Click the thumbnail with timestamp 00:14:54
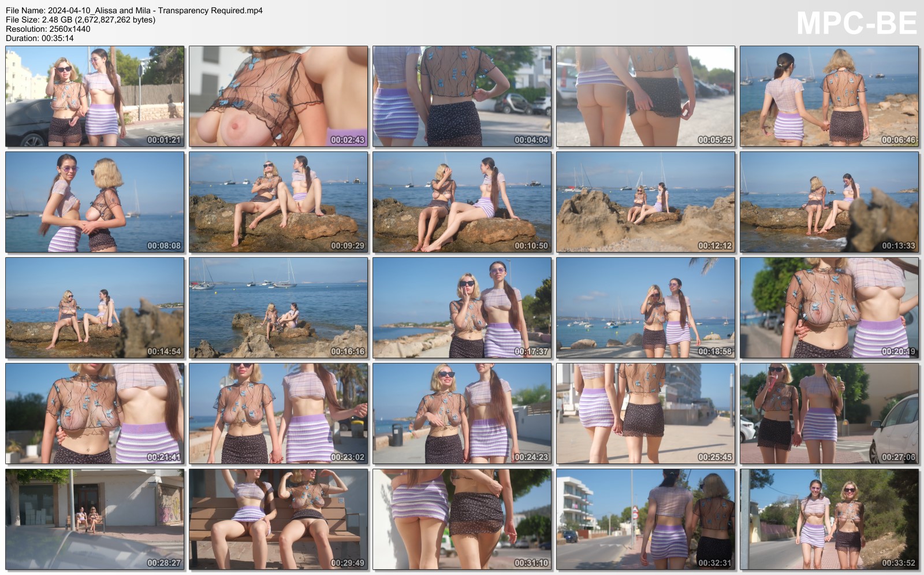This screenshot has height=575, width=924. [x=95, y=308]
